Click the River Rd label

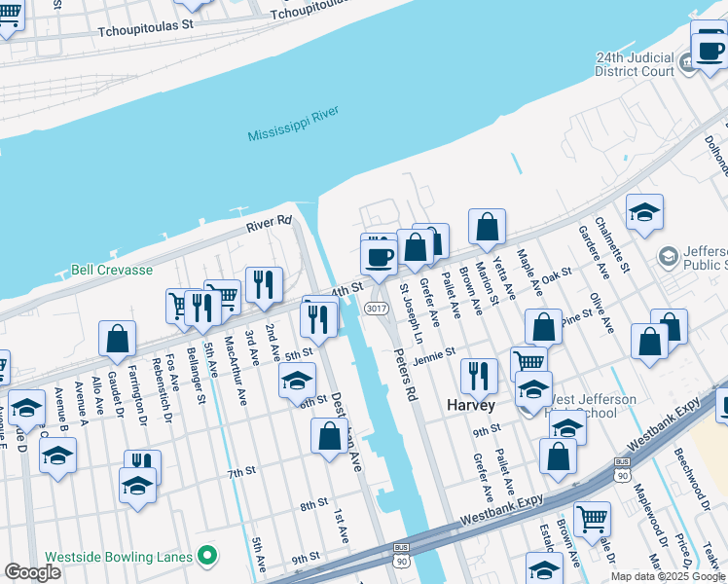coord(270,223)
